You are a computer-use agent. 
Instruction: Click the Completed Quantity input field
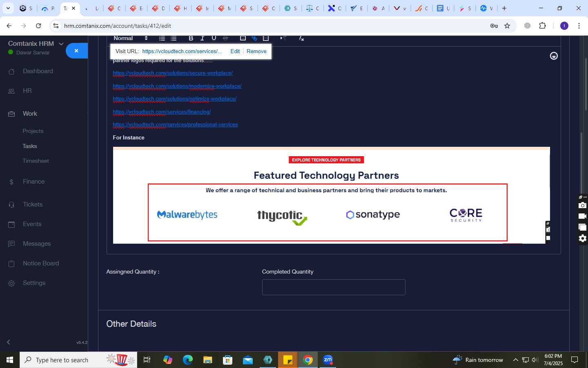[334, 287]
